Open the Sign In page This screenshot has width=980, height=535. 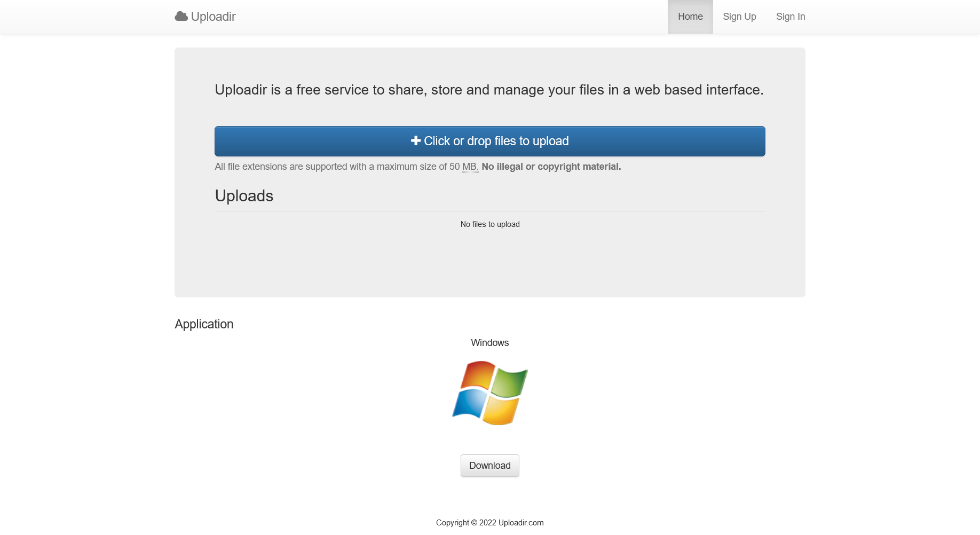(790, 17)
